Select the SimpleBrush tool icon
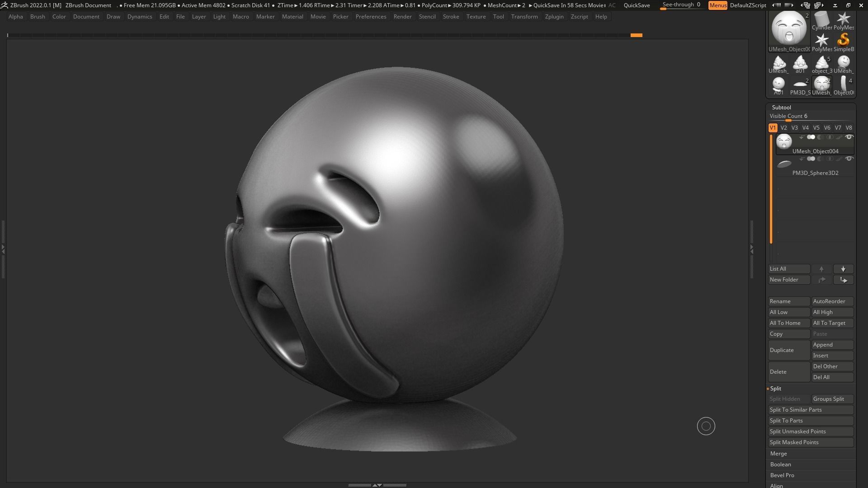The height and width of the screenshot is (488, 868). (844, 42)
